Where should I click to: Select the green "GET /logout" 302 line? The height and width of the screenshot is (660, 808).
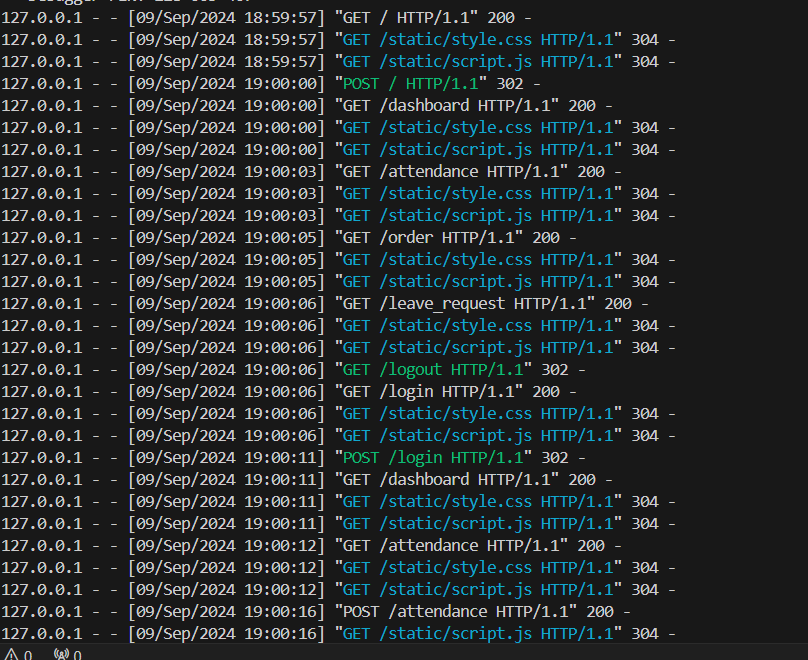tap(293, 369)
